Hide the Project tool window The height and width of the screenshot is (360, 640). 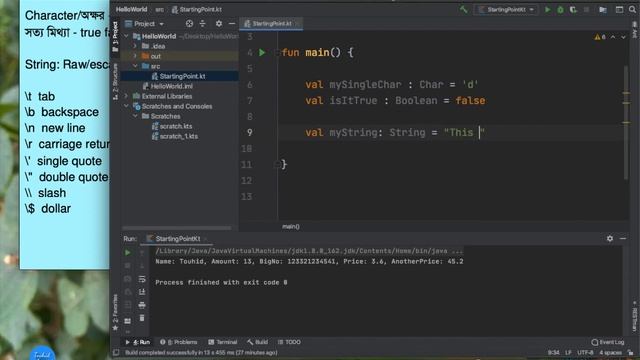pyautogui.click(x=232, y=24)
